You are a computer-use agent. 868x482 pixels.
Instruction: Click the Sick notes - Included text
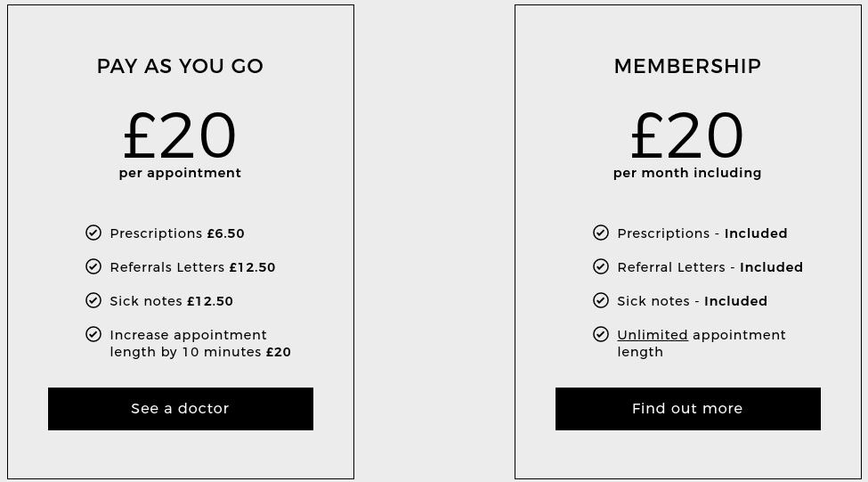pyautogui.click(x=693, y=301)
